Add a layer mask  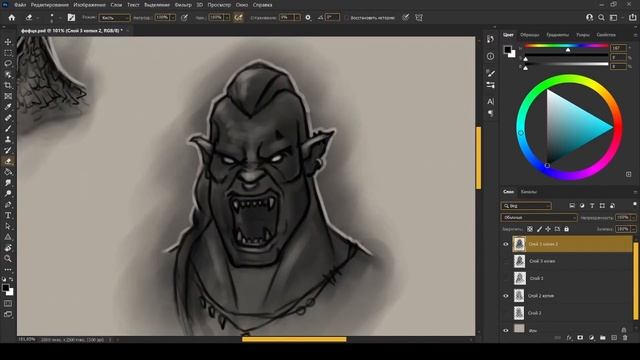coord(580,338)
